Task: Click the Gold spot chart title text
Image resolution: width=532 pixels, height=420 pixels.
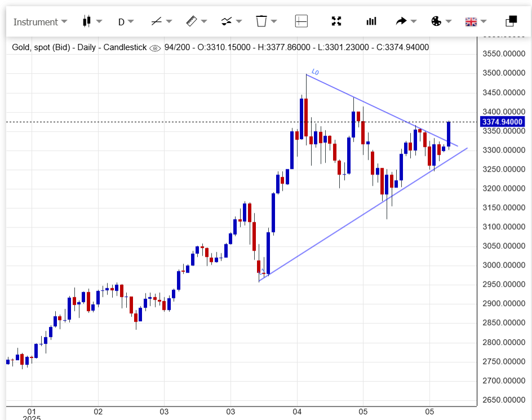Action: pos(79,47)
